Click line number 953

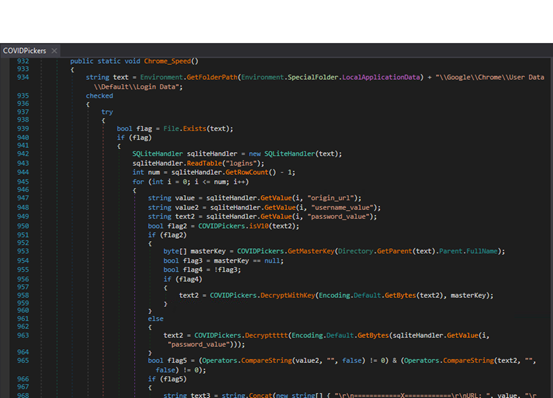tap(23, 251)
